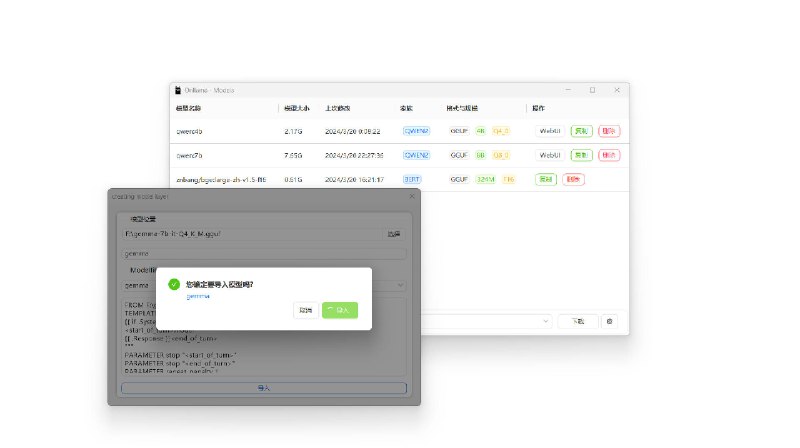800x448 pixels.
Task: Click the settings icon beside the download button
Action: [x=609, y=321]
